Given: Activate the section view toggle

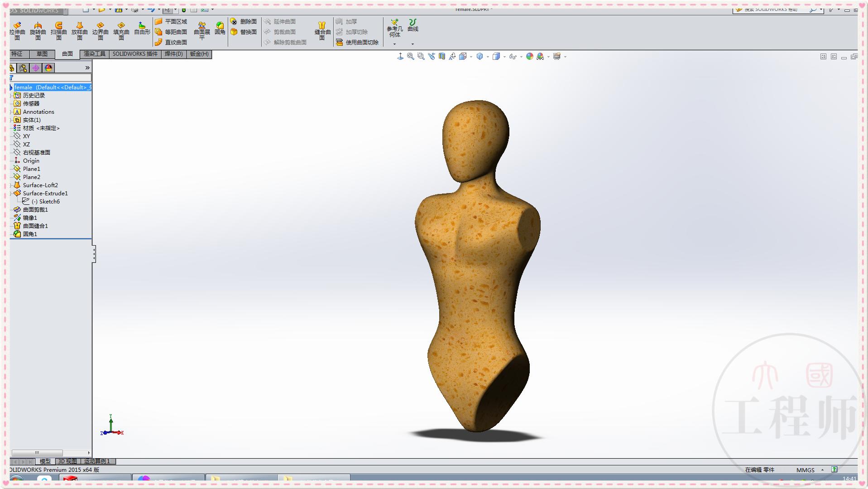Looking at the screenshot, I should click(x=442, y=56).
